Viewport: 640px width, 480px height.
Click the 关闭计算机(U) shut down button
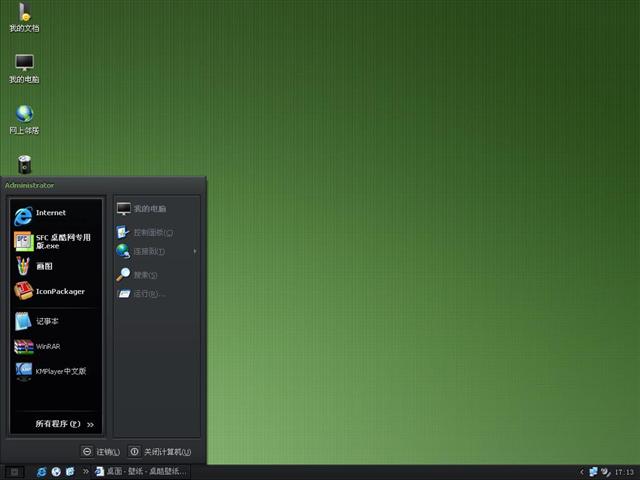(160, 451)
